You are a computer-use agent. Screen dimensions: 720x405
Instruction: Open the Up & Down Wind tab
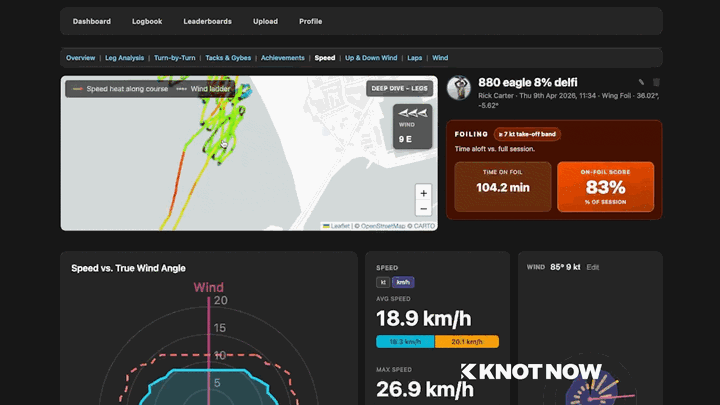371,58
